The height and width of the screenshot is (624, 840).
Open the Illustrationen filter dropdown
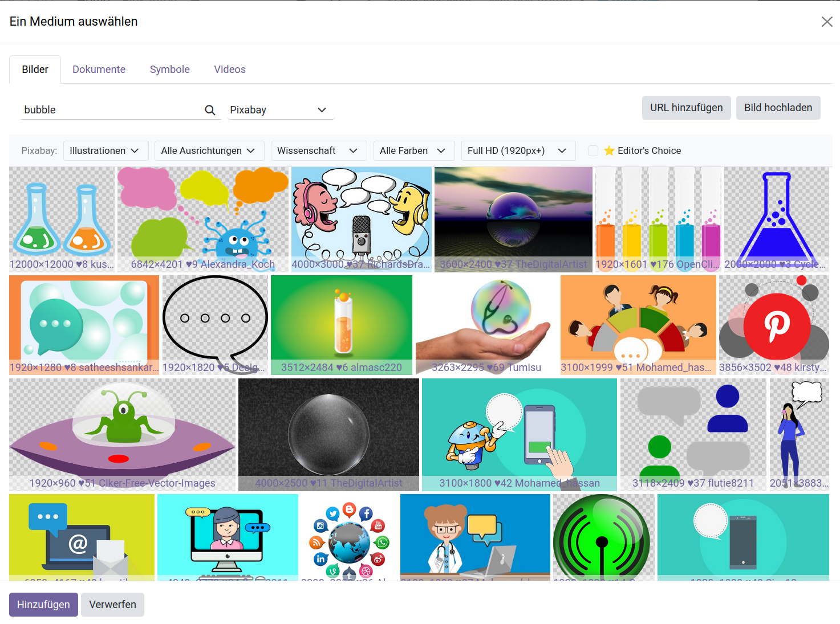(x=105, y=150)
